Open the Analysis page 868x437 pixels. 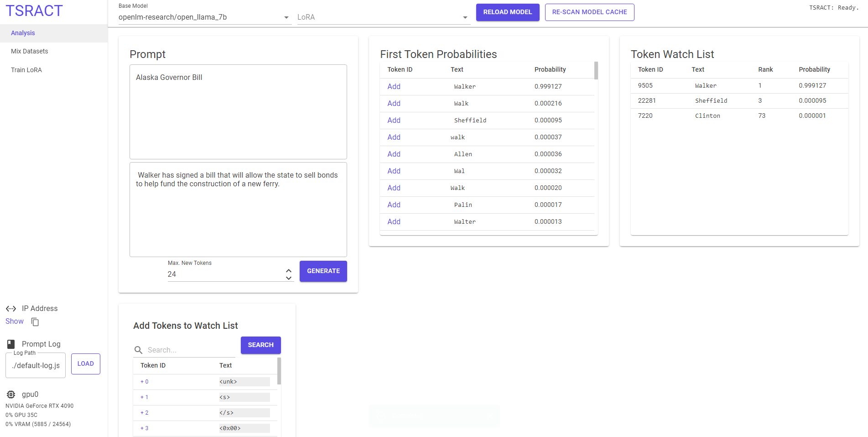[x=54, y=33]
